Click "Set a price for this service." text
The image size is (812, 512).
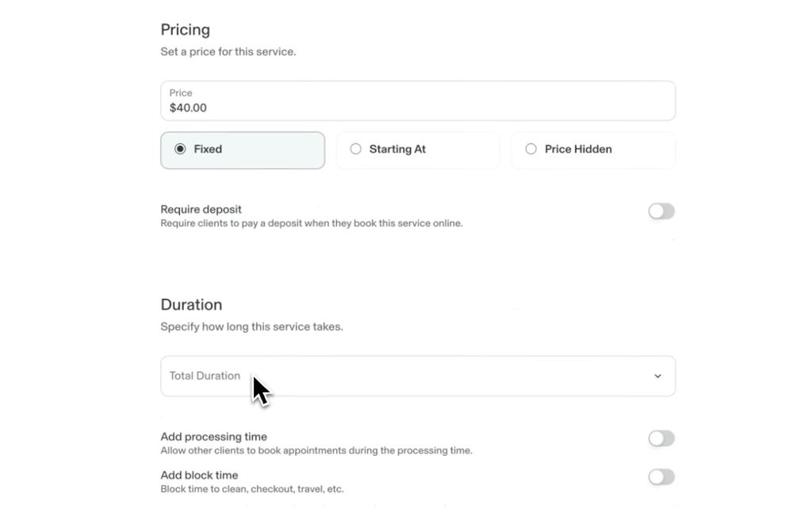(228, 52)
